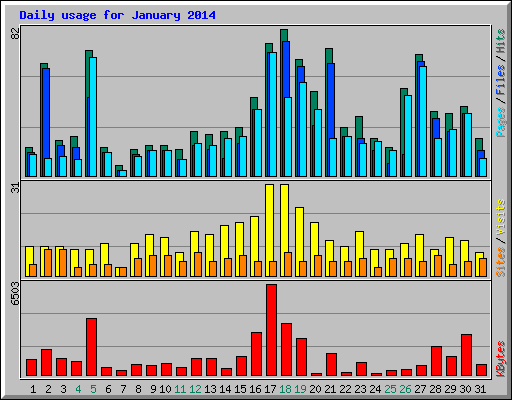Click the 82 hits axis maximum label
This screenshot has height=400, width=512.
click(x=15, y=33)
